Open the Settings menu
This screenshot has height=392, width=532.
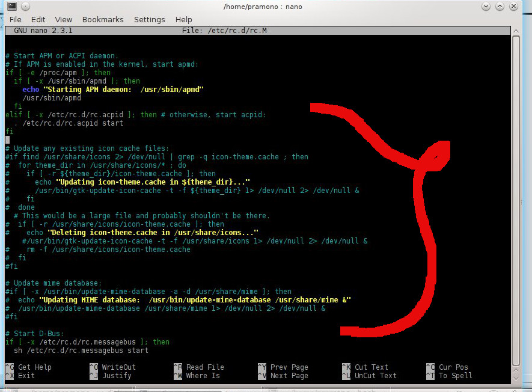coord(149,20)
